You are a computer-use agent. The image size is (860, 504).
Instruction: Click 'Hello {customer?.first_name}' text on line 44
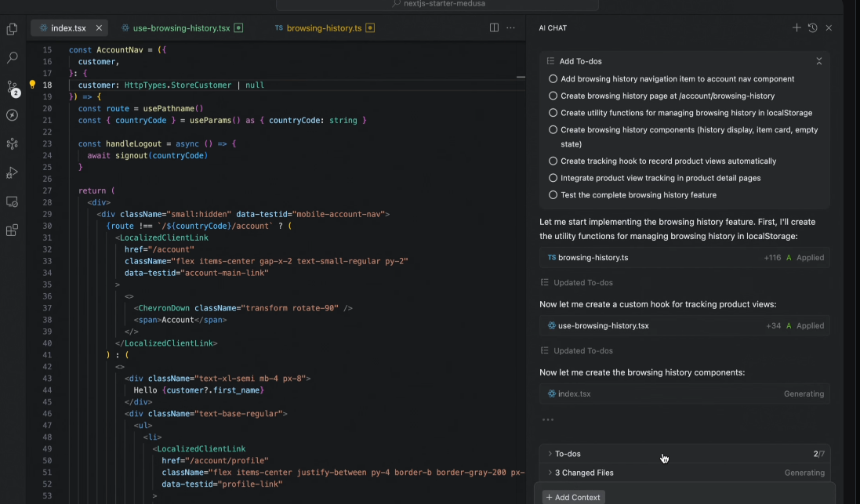[x=198, y=390]
